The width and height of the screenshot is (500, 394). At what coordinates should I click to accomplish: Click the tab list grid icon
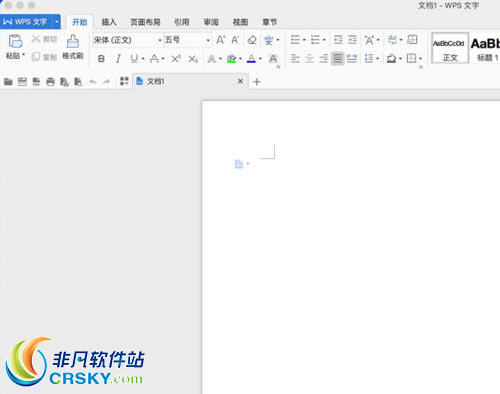(124, 81)
